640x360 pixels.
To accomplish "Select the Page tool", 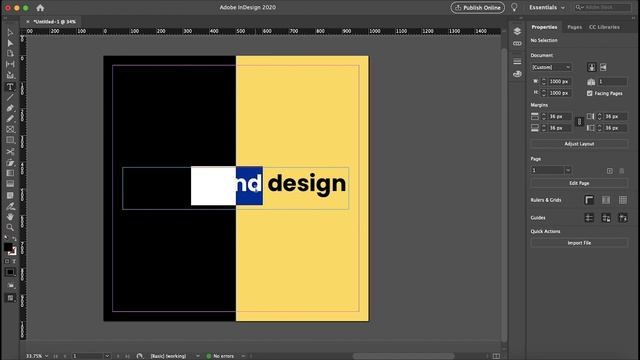I will coord(10,54).
